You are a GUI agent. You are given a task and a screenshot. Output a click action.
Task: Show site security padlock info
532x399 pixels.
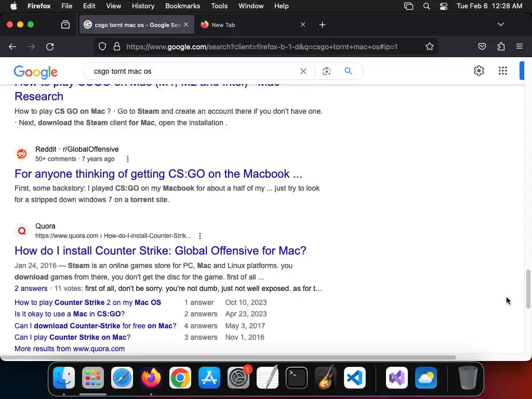click(117, 46)
